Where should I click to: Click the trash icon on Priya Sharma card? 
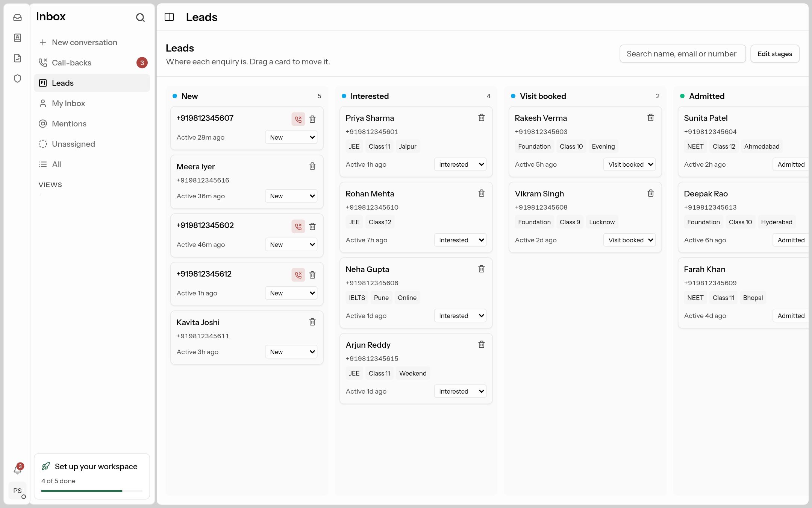pos(482,117)
